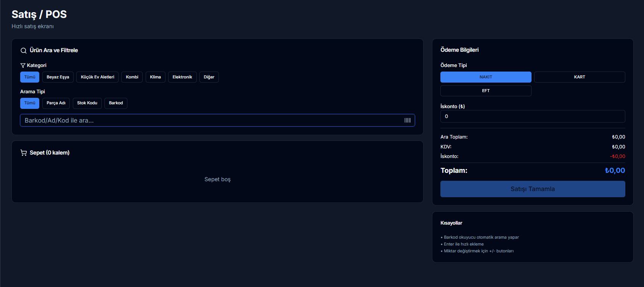Search by Barkod type
The image size is (644, 287).
pos(116,103)
